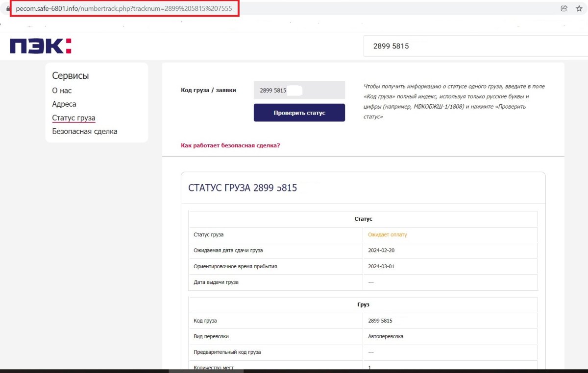Click the Код груза / заявки input field
The image size is (588, 373).
point(299,91)
